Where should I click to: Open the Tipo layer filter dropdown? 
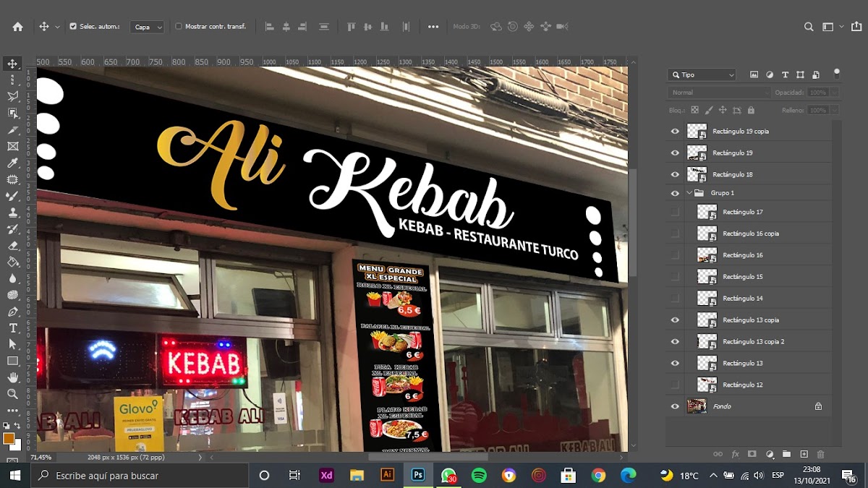pos(702,74)
